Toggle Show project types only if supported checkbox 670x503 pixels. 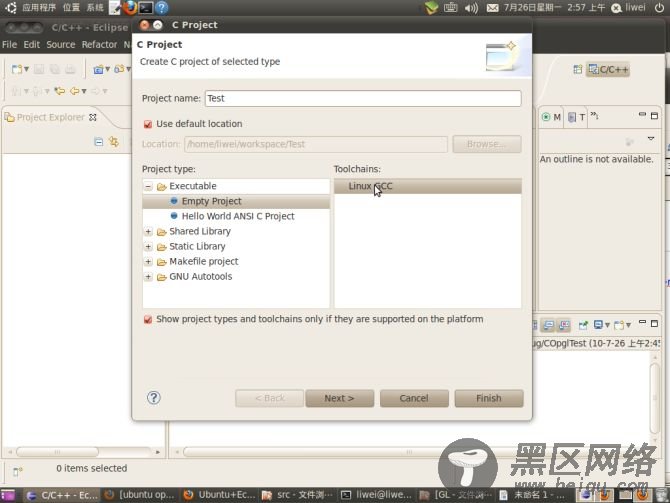click(x=148, y=320)
